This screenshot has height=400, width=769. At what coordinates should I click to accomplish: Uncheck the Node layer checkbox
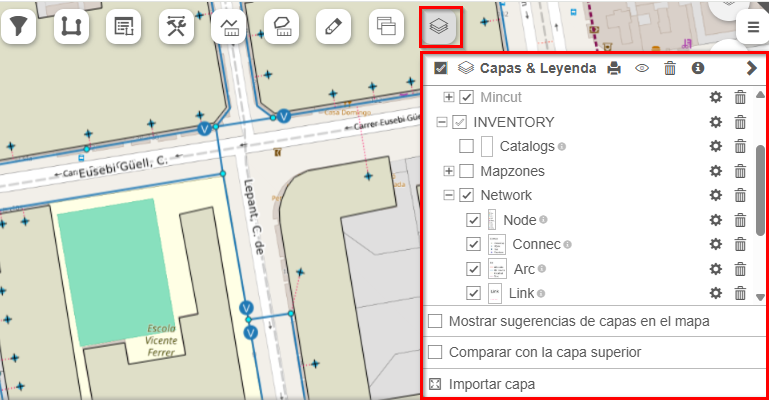(x=474, y=220)
